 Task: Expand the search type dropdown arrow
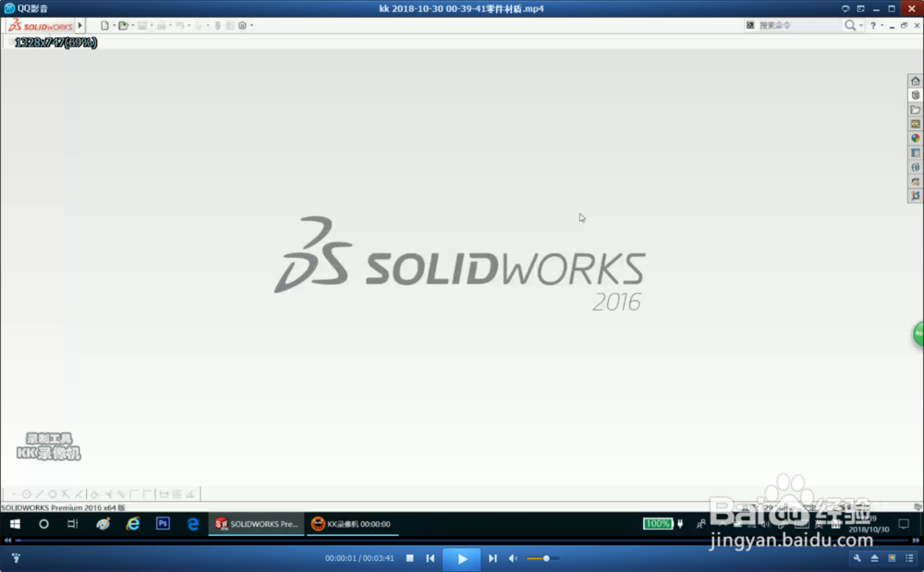point(861,25)
